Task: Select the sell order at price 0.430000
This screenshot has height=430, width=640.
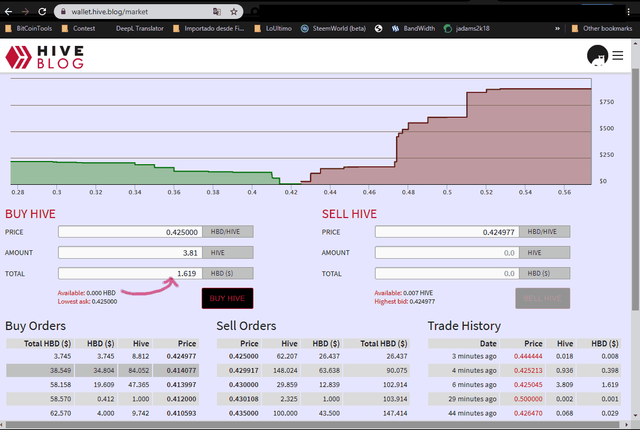Action: (314, 385)
